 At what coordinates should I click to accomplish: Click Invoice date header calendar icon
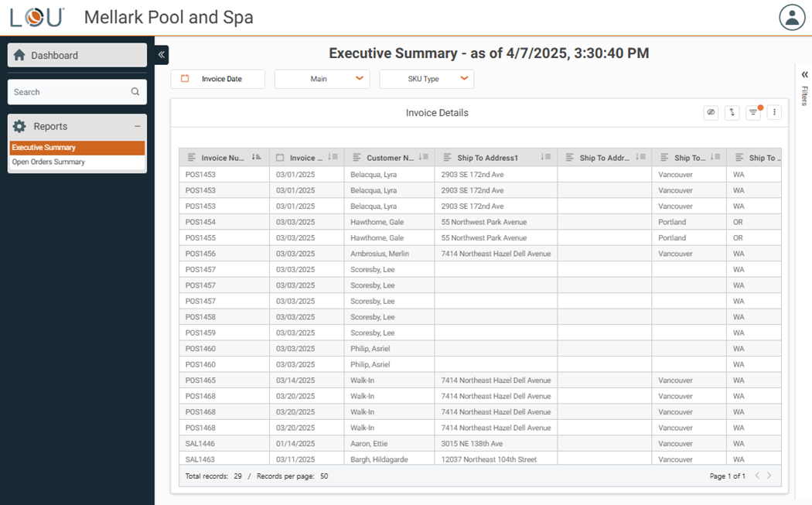280,158
